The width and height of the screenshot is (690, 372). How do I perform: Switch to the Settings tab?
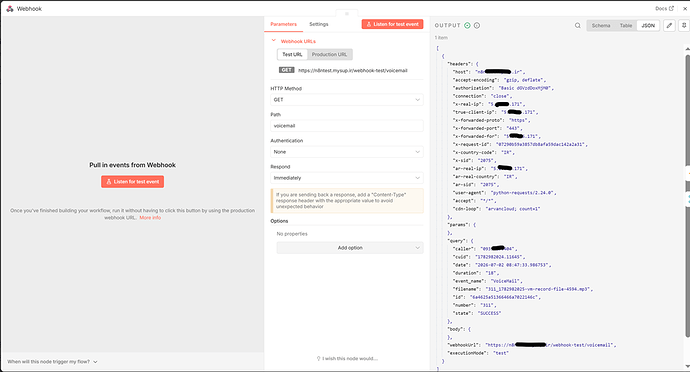[x=319, y=24]
